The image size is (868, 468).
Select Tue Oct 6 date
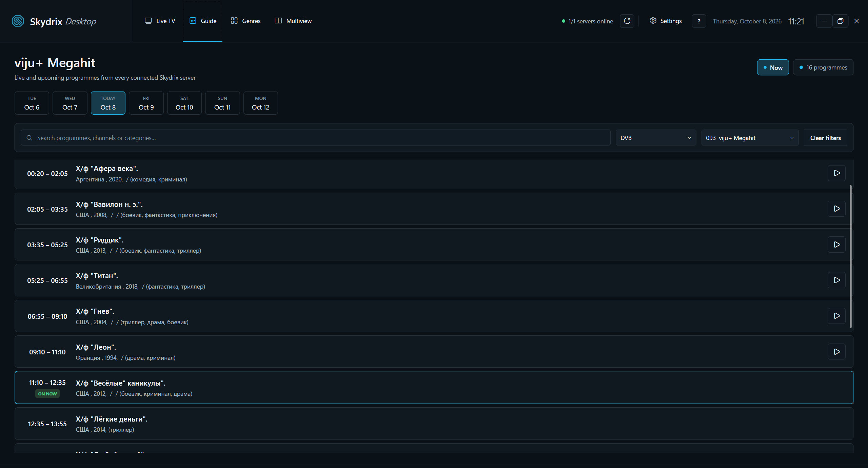pyautogui.click(x=32, y=103)
